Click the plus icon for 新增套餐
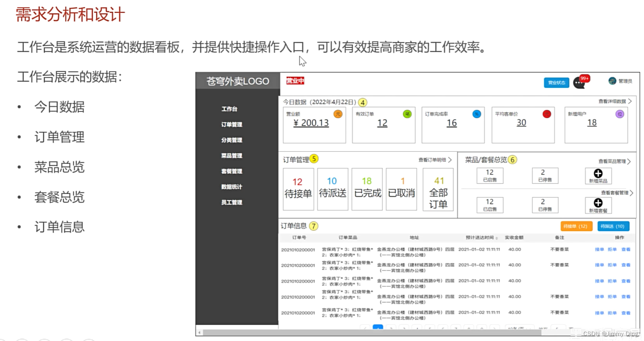This screenshot has height=341, width=644. [x=598, y=203]
